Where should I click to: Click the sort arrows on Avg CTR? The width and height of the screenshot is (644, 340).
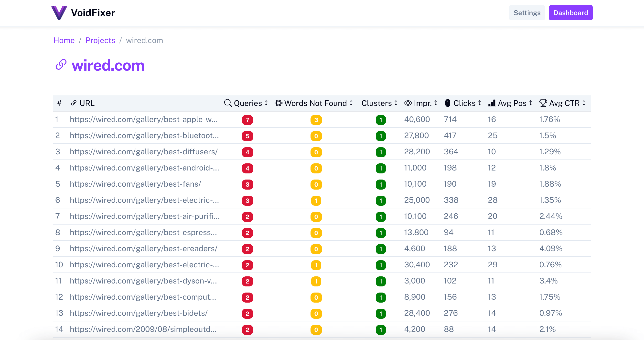[x=584, y=103]
